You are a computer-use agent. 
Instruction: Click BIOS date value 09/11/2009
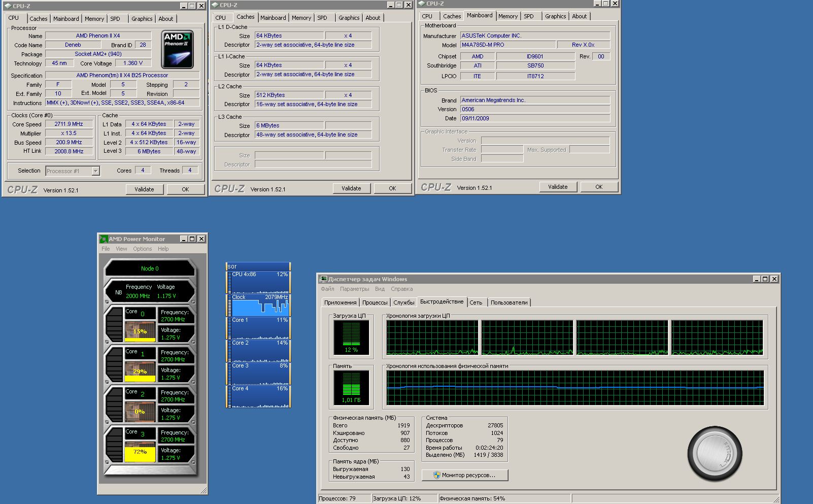click(535, 118)
